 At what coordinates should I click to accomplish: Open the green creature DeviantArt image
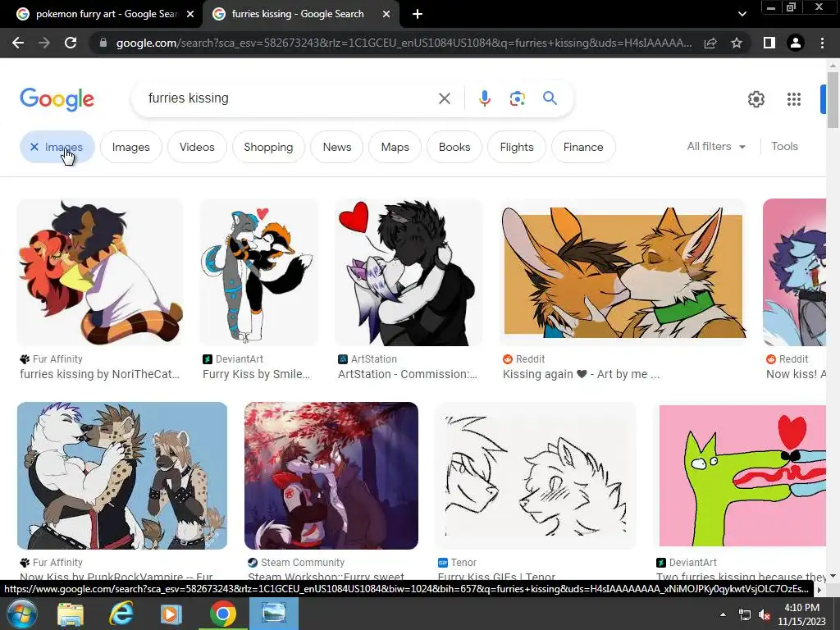tap(742, 476)
